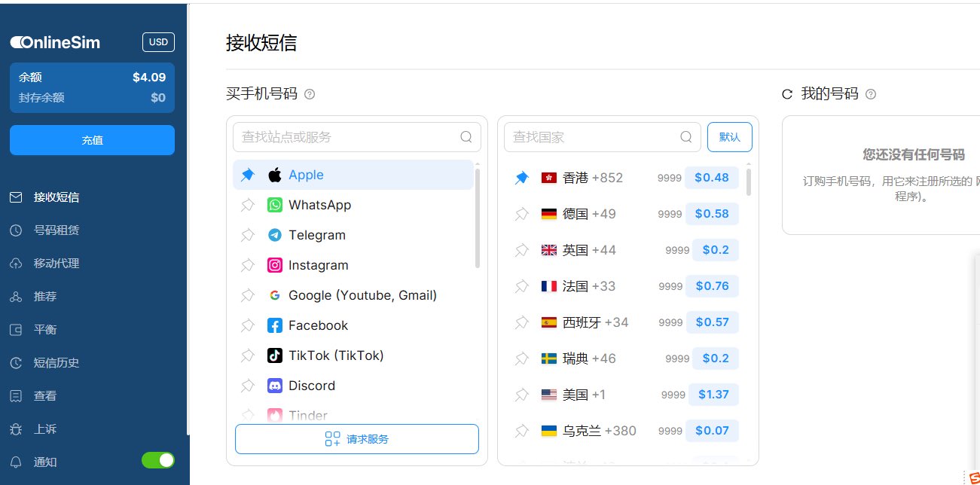
Task: Pin the Discord service
Action: point(248,386)
